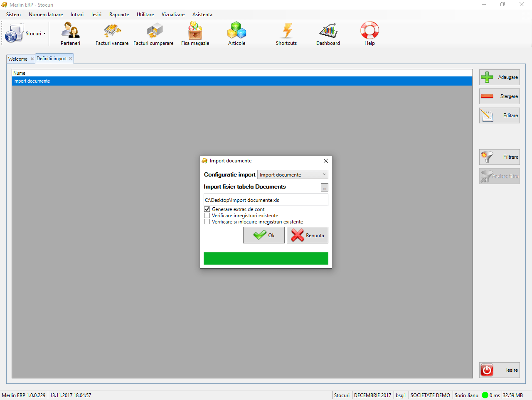Open the Fisa magazie icon
Screen dimensions: 532x400
[195, 31]
